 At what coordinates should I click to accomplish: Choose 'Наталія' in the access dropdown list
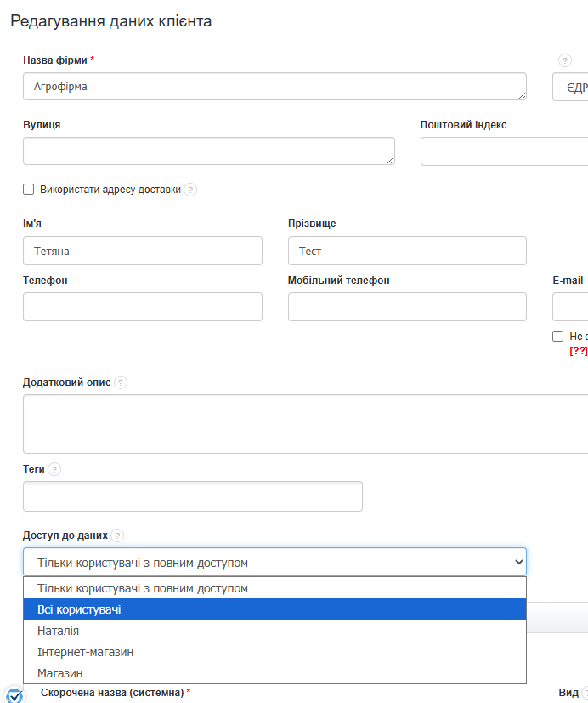pos(274,631)
